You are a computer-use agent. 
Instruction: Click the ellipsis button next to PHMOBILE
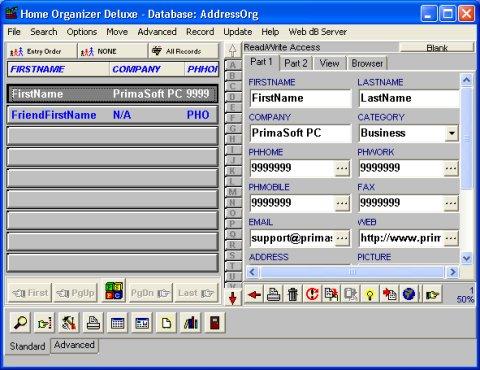click(342, 203)
